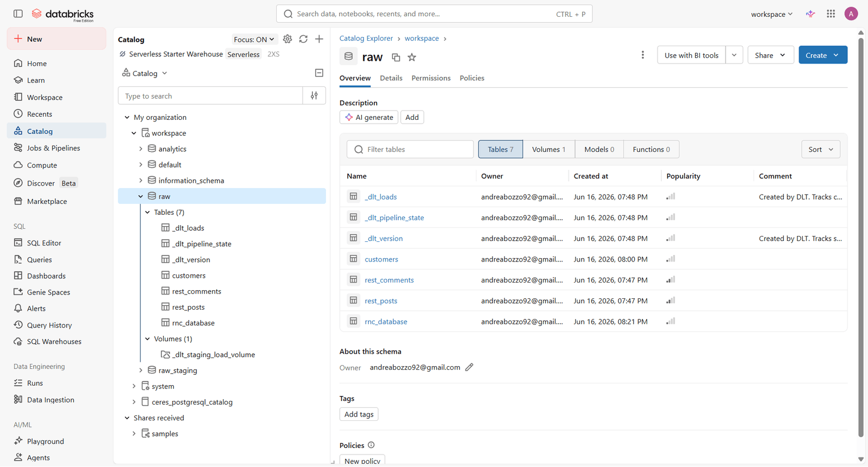Expand the analytics schema
Image resolution: width=868 pixels, height=467 pixels.
(141, 149)
